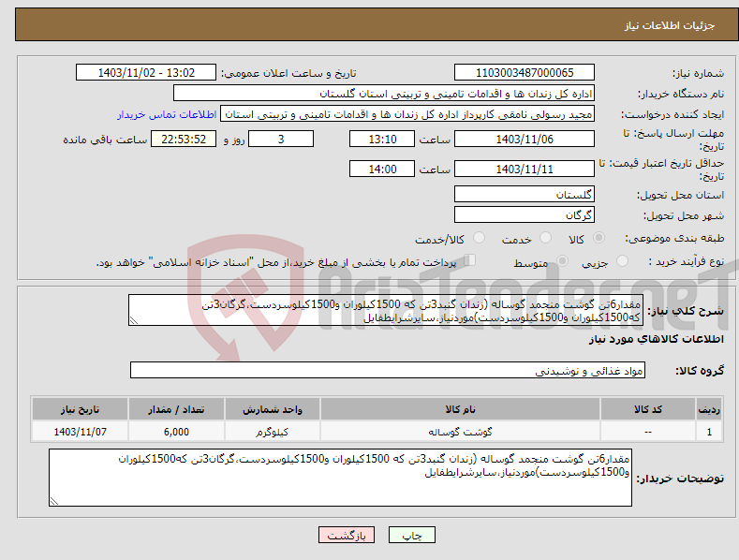Click the buyer organization name field
The width and height of the screenshot is (739, 560).
pos(384,94)
